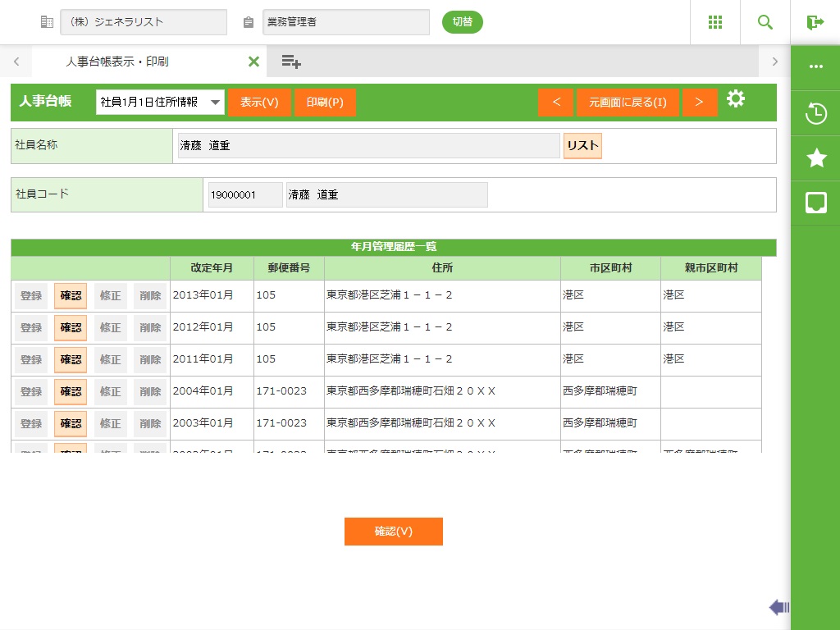840x630 pixels.
Task: Select the 人事台帳表示・印刷 tab
Action: point(117,62)
